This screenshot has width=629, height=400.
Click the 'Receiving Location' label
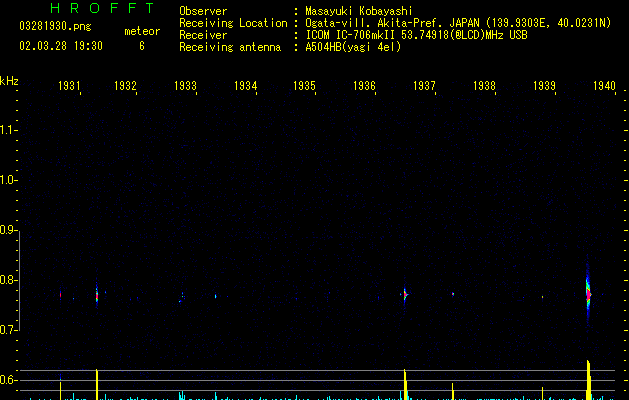[x=233, y=23]
